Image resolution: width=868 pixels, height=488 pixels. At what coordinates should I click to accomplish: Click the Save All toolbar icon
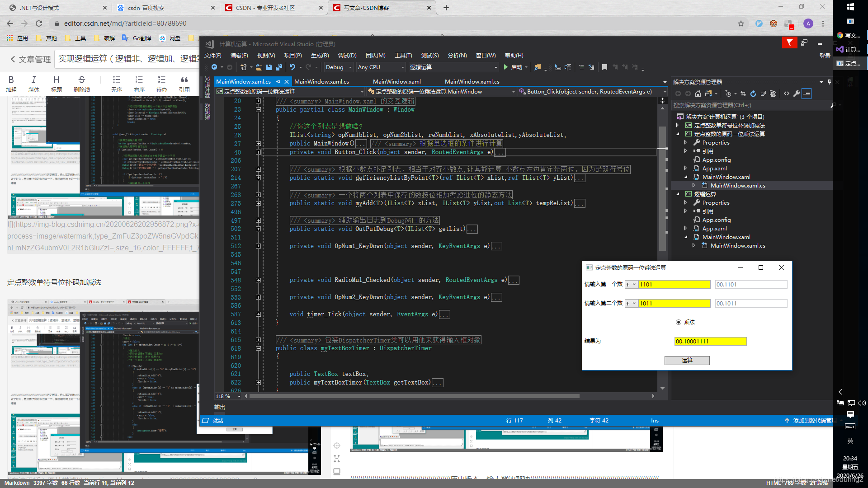(x=278, y=67)
